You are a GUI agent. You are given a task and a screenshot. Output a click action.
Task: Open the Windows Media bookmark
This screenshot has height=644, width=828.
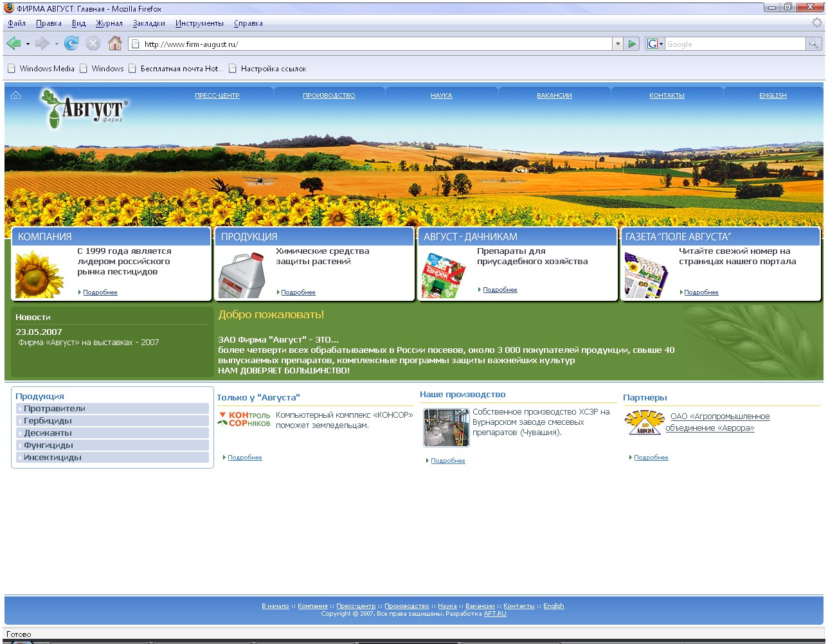click(x=40, y=69)
